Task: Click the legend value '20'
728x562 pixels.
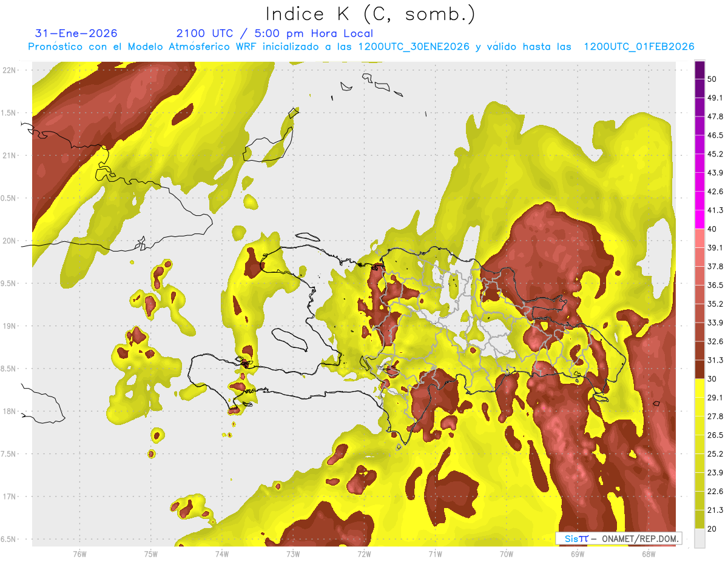Action: pyautogui.click(x=712, y=529)
